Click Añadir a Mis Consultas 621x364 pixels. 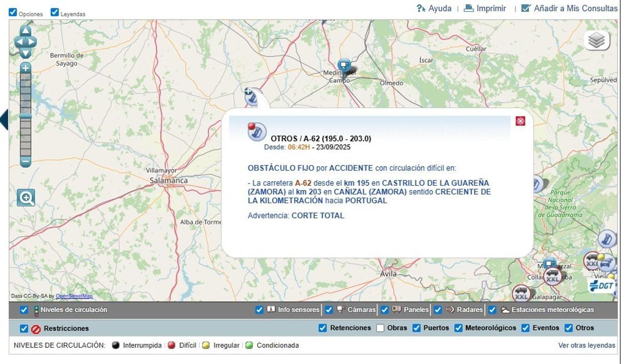pos(569,9)
